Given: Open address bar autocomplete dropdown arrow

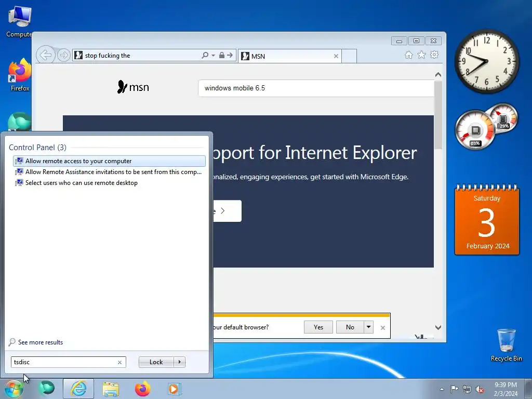Looking at the screenshot, I should click(x=213, y=55).
